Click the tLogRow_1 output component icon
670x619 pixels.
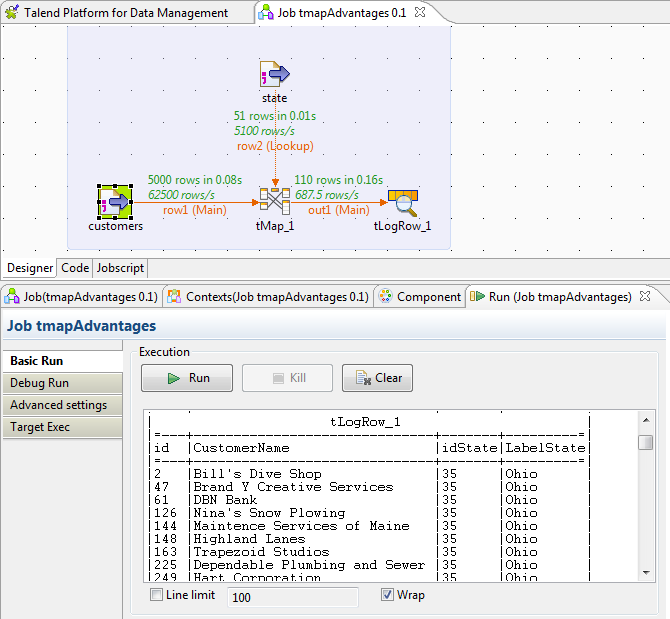click(x=403, y=203)
